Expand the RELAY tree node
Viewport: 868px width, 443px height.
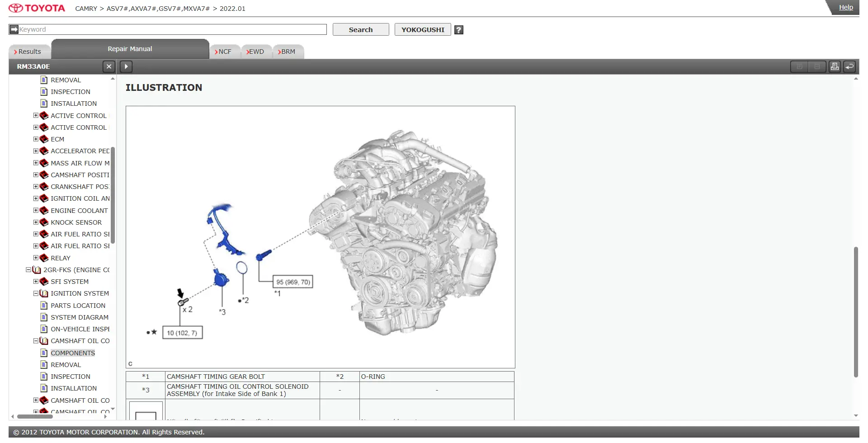[x=36, y=258]
